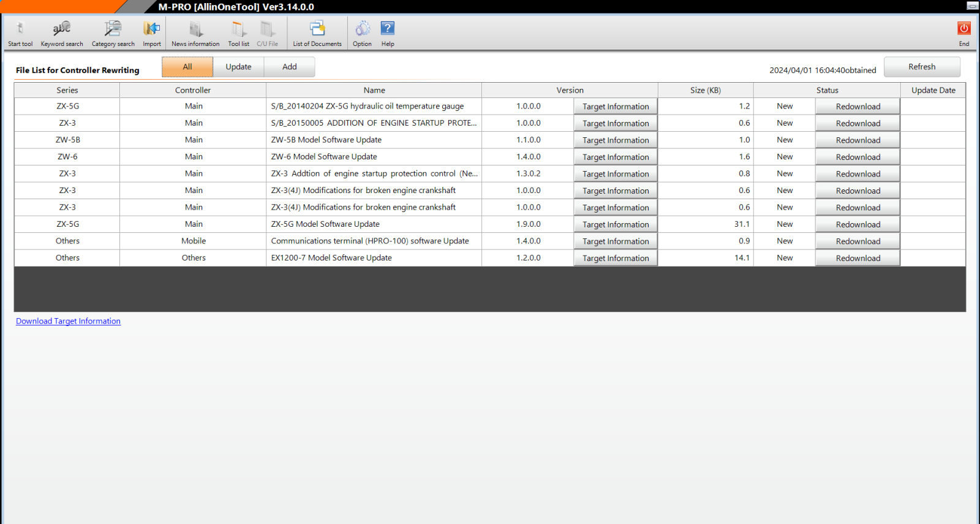The height and width of the screenshot is (524, 980).
Task: Click the Version column header
Action: click(570, 90)
